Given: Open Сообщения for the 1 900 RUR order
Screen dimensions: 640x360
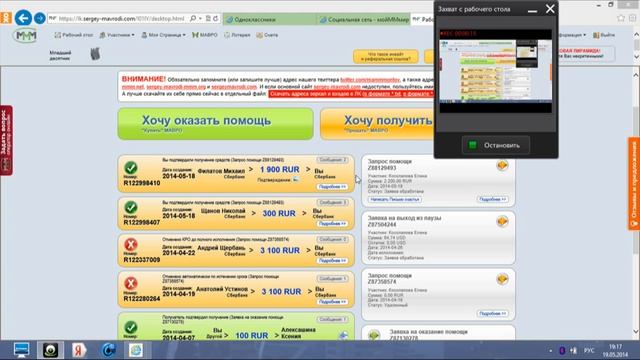Looking at the screenshot, I should [x=333, y=160].
